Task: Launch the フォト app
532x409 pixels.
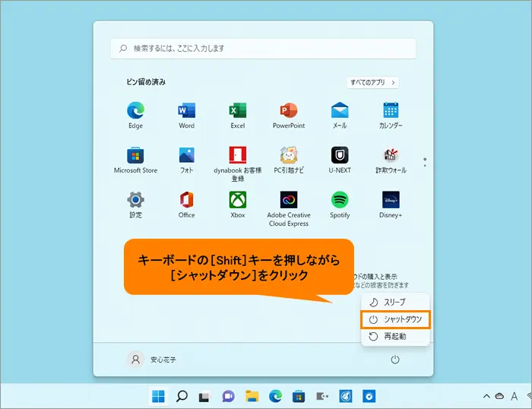Action: tap(187, 160)
